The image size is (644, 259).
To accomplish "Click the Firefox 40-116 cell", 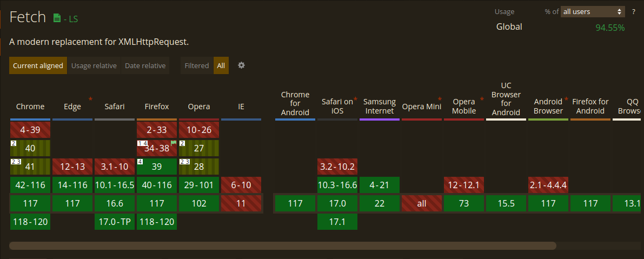I will (157, 185).
